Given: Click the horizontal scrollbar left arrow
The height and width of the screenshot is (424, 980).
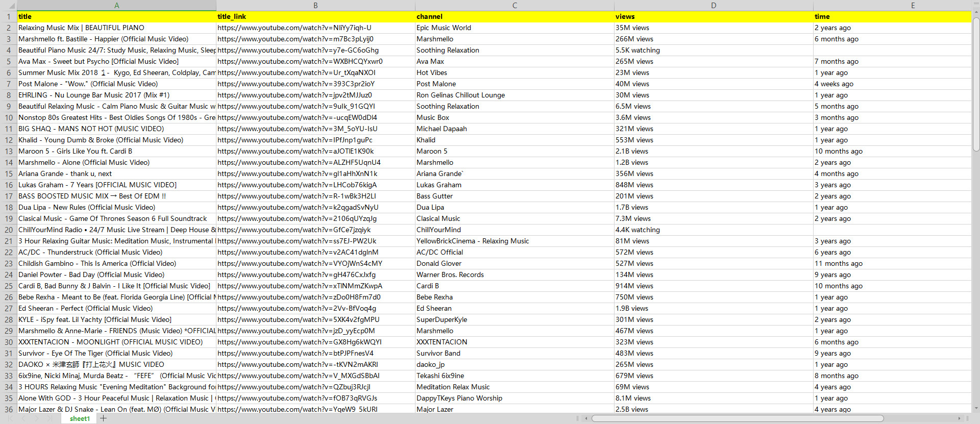Looking at the screenshot, I should [586, 418].
